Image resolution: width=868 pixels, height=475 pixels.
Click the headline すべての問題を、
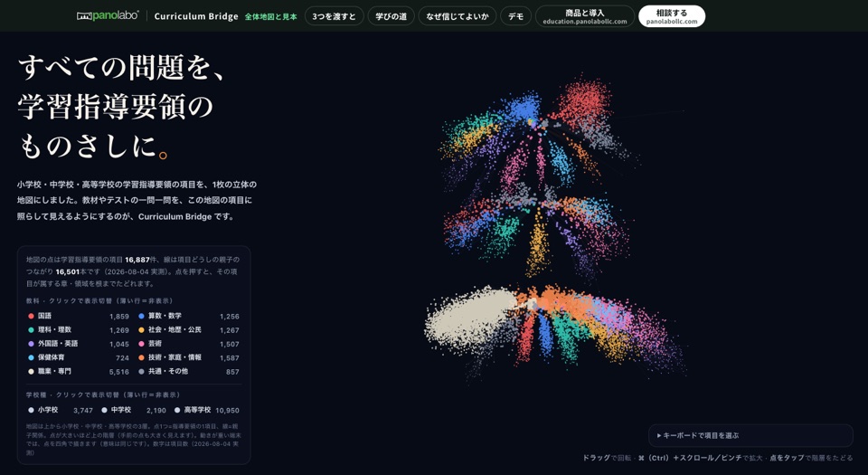click(x=121, y=68)
